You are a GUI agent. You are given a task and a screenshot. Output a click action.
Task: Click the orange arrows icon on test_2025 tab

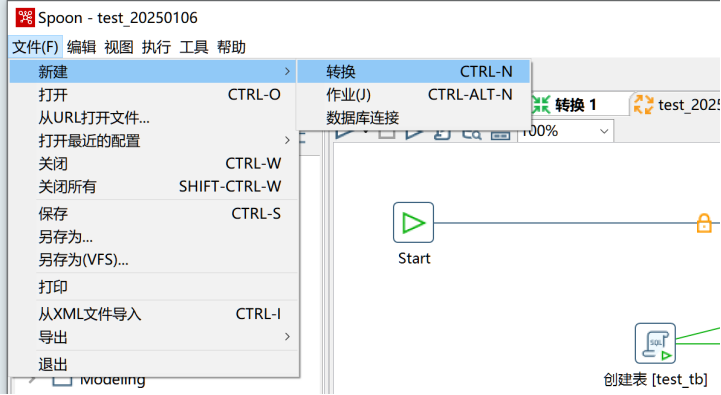pos(643,104)
